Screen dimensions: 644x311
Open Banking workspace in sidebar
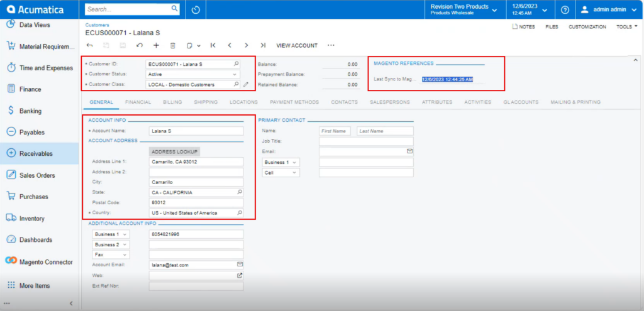(40, 111)
